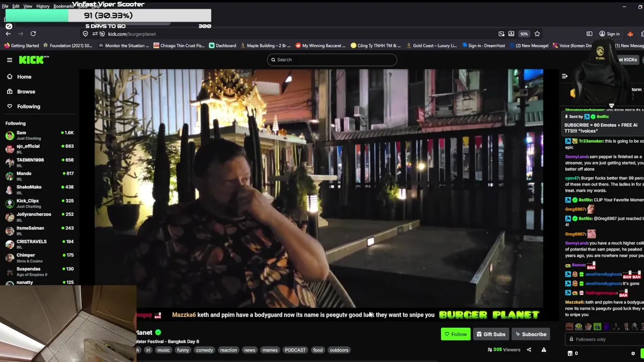Go to the Kick logo homepage
The image size is (644, 362).
[x=34, y=60]
